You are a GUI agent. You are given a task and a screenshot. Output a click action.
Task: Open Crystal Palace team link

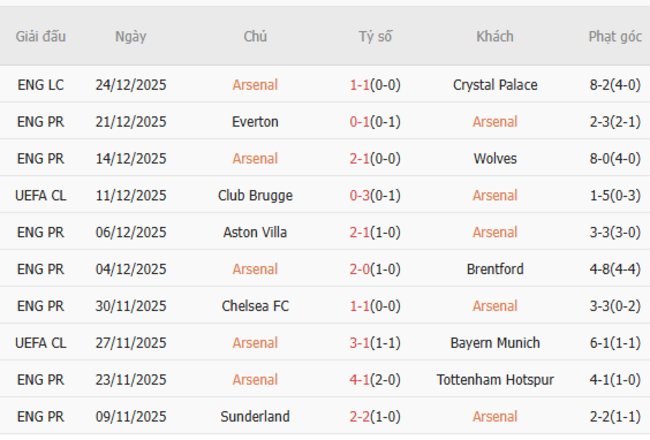pos(495,85)
